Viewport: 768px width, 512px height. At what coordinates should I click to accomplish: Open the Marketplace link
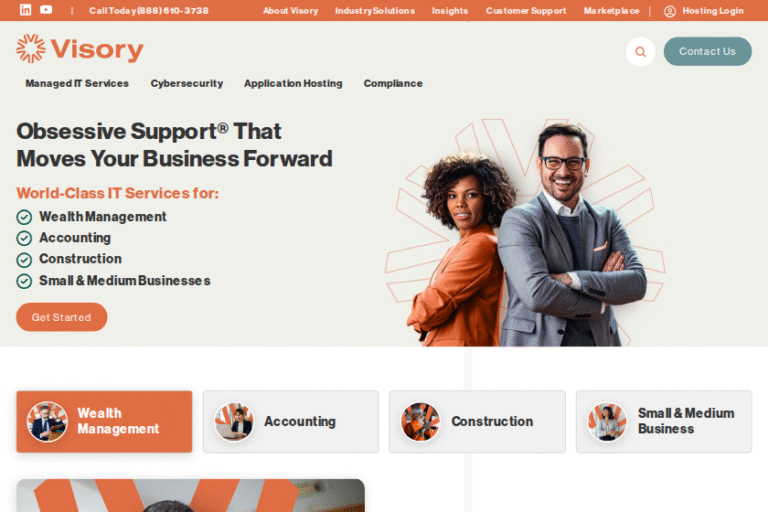[611, 11]
